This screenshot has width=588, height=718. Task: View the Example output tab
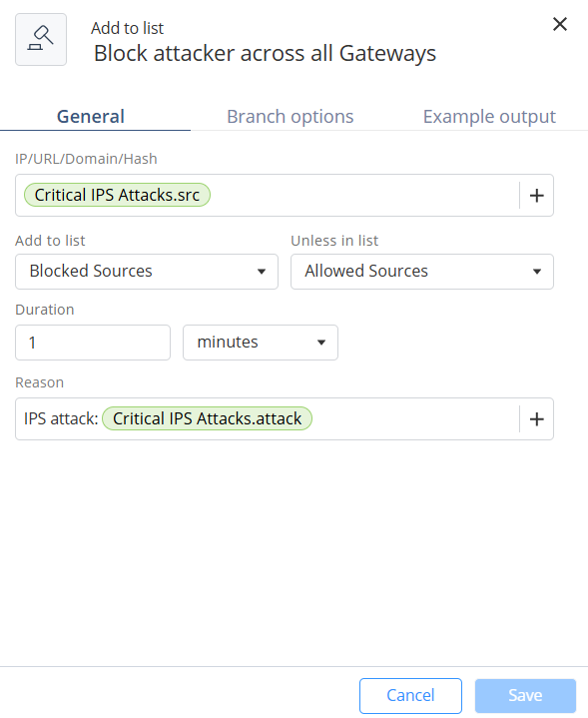click(489, 116)
